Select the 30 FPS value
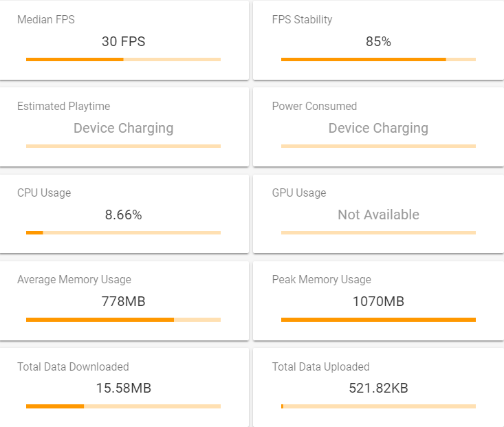504x427 pixels. pos(124,41)
